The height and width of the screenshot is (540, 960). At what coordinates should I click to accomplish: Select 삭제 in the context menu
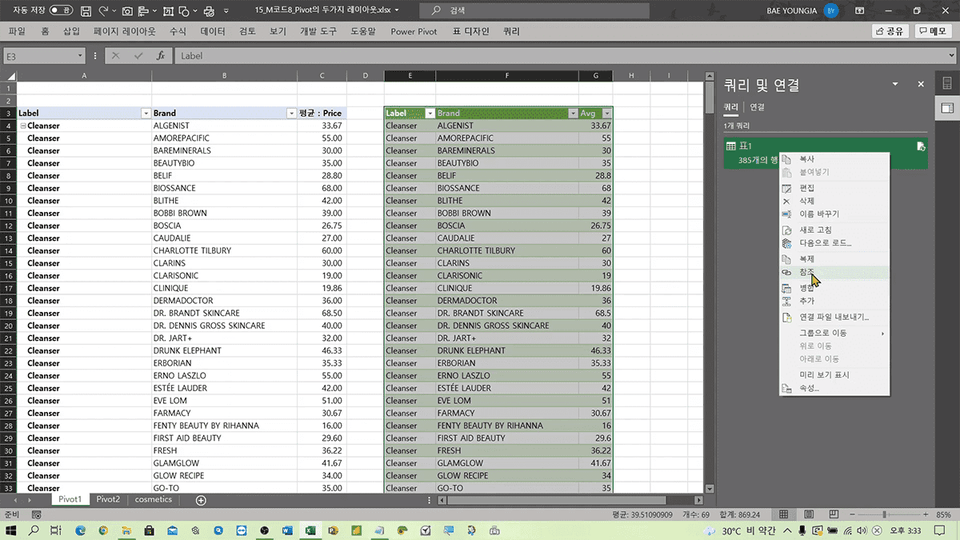pos(834,201)
